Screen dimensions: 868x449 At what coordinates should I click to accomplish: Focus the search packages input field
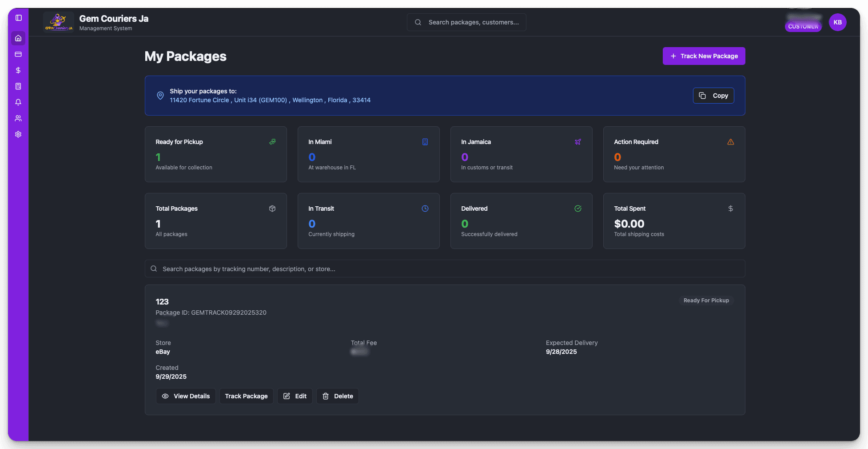pos(444,269)
